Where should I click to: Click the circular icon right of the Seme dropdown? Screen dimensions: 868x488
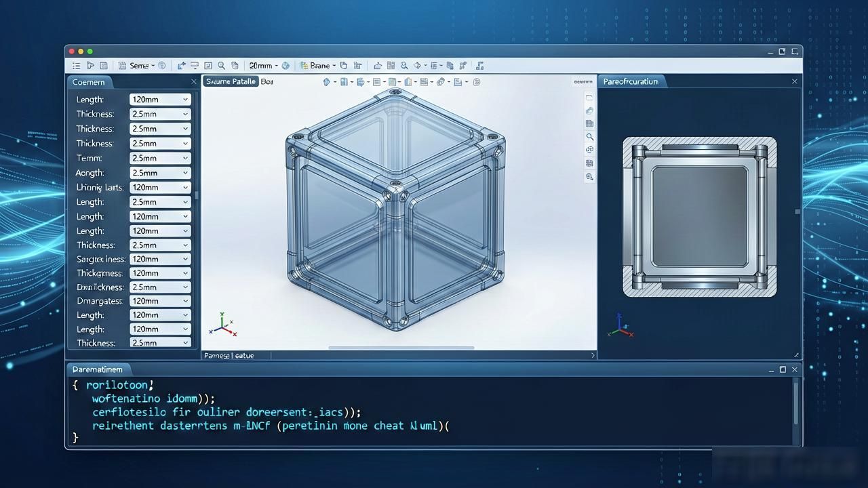click(161, 66)
